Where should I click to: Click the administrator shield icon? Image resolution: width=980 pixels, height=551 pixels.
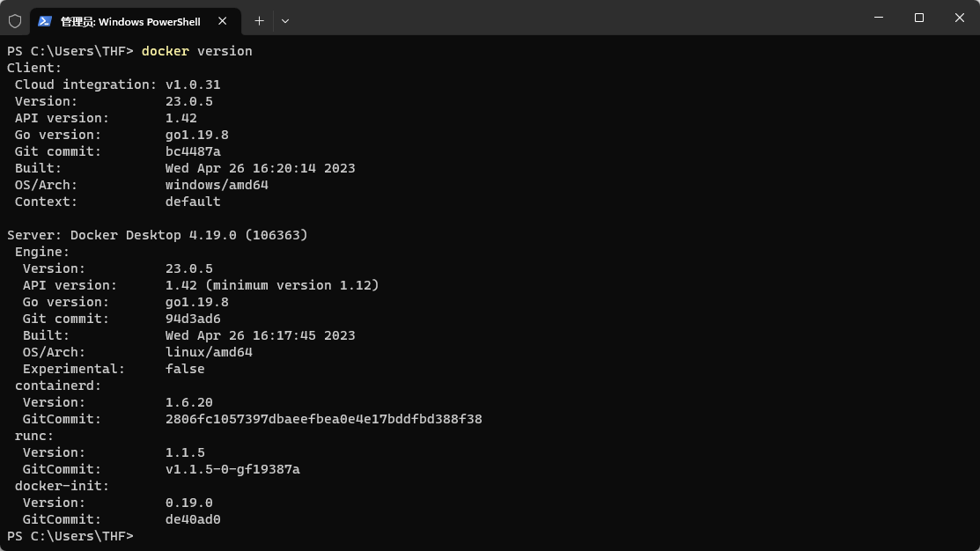15,21
